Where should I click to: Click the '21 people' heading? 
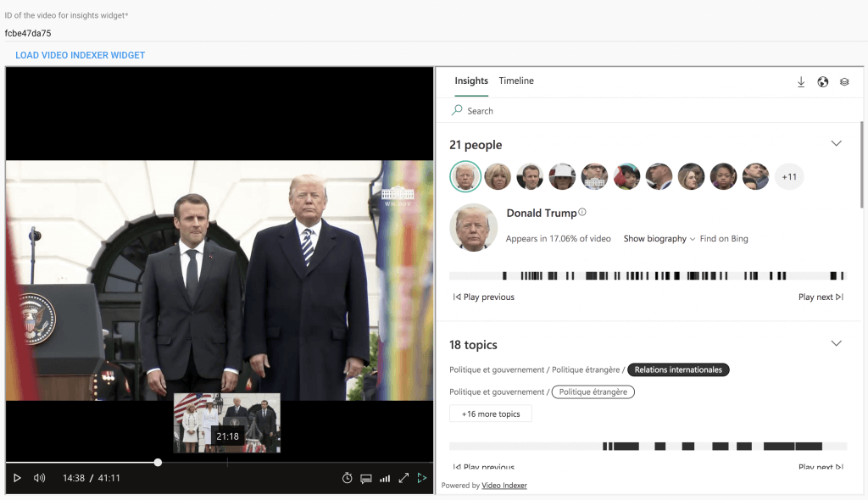click(476, 145)
